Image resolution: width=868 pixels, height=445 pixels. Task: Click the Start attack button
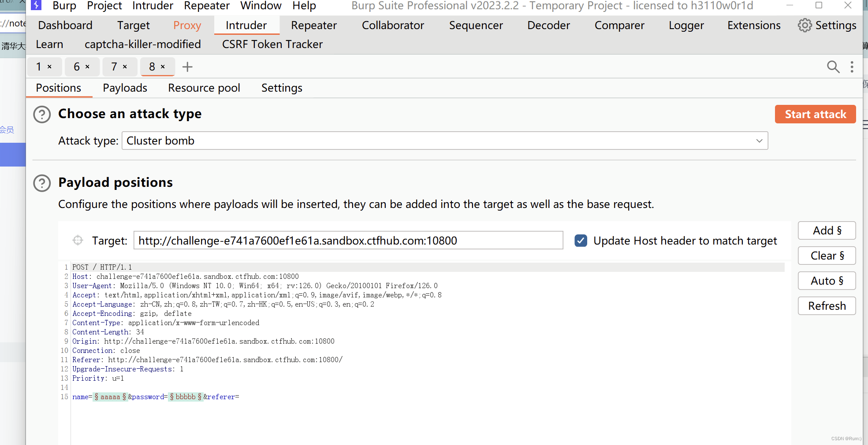[815, 114]
